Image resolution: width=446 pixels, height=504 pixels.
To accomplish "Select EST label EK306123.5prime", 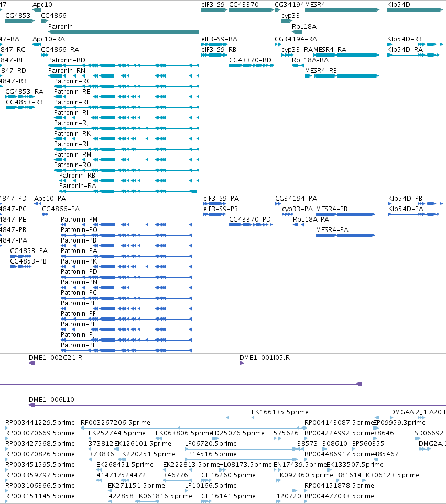I will (390, 475).
